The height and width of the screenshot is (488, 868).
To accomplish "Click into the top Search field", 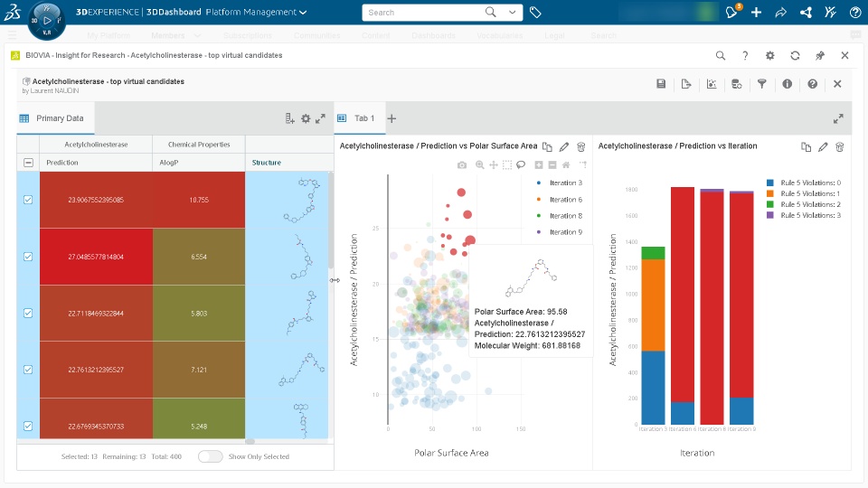I will [x=424, y=12].
